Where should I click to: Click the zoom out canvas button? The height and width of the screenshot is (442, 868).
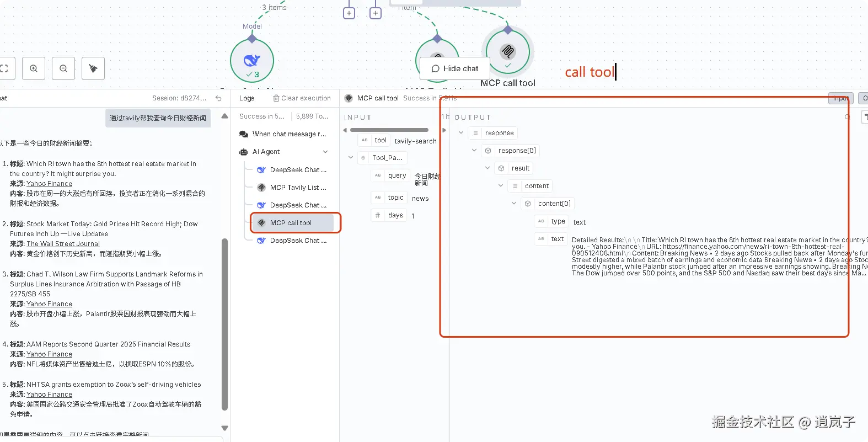pyautogui.click(x=63, y=68)
